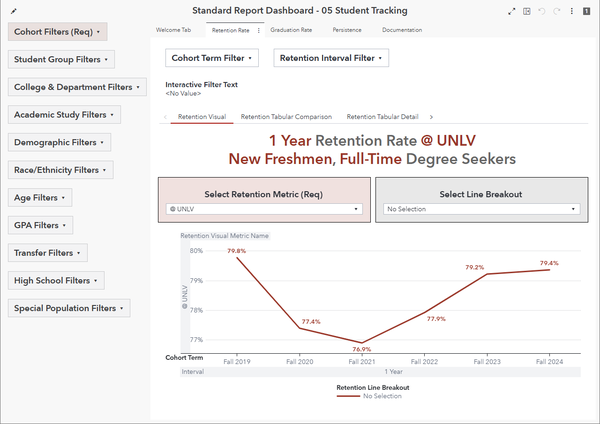Image resolution: width=600 pixels, height=424 pixels.
Task: Click the Fall 2021 axis label
Action: 362,362
